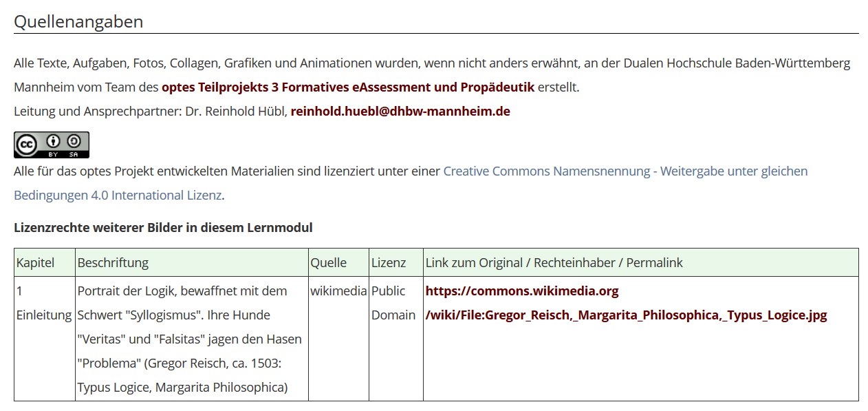Viewport: 868px width, 411px height.
Task: Click the "Link zum Original" column header
Action: point(554,263)
